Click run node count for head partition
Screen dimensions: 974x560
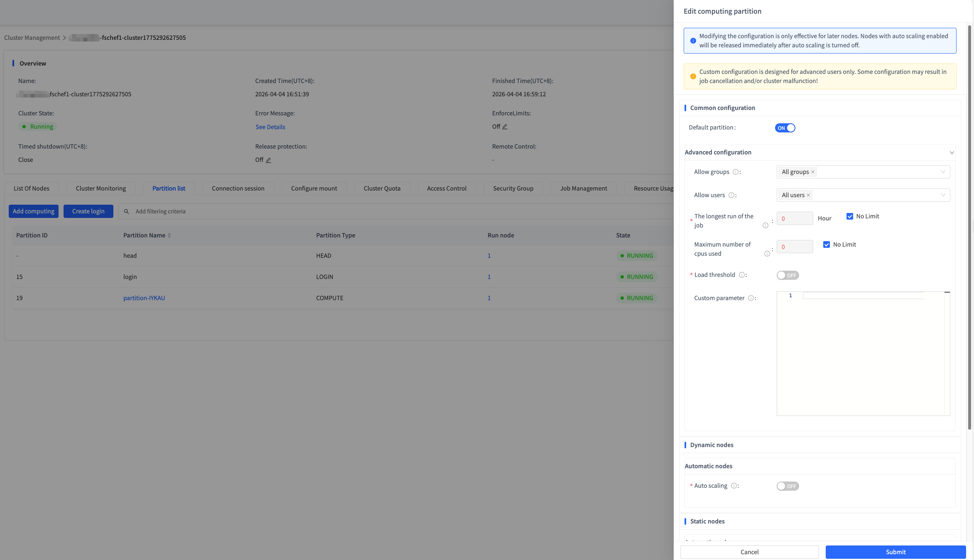489,256
